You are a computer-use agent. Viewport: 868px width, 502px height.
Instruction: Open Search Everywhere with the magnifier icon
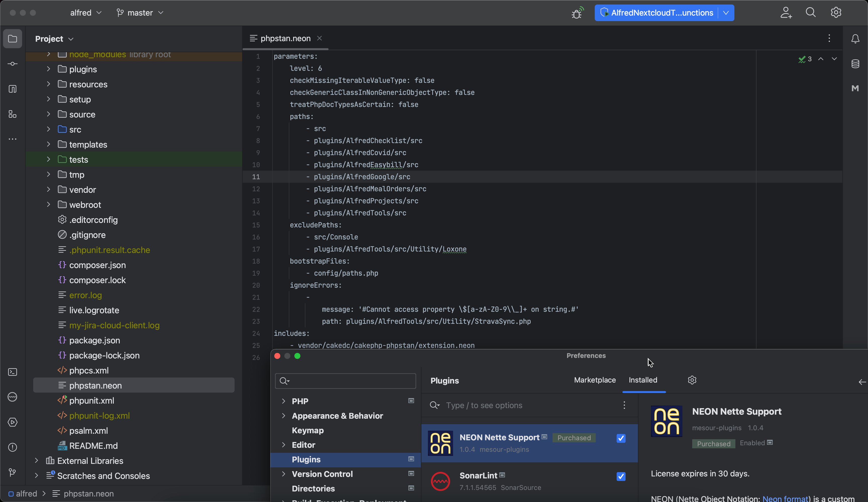811,12
